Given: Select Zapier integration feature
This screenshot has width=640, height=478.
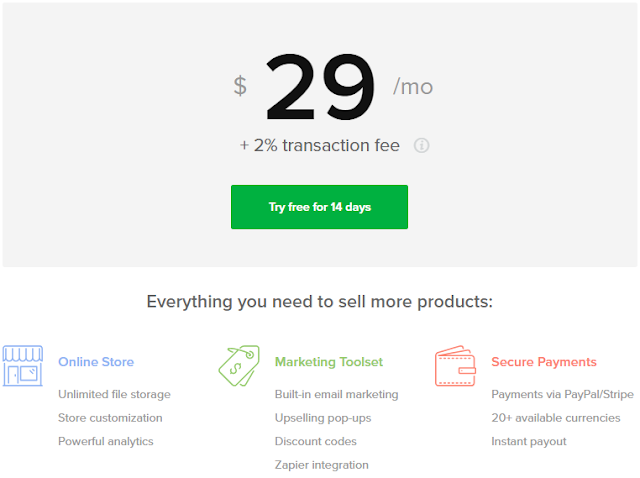Looking at the screenshot, I should point(322,465).
